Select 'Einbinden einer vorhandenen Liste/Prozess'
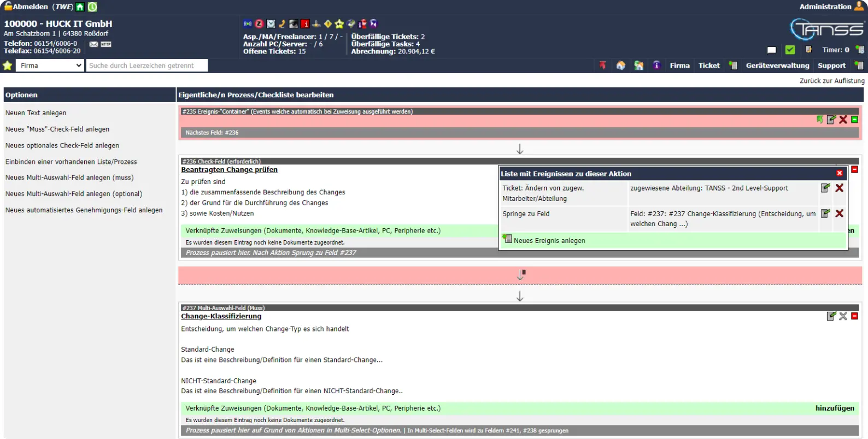The width and height of the screenshot is (868, 439). click(71, 162)
